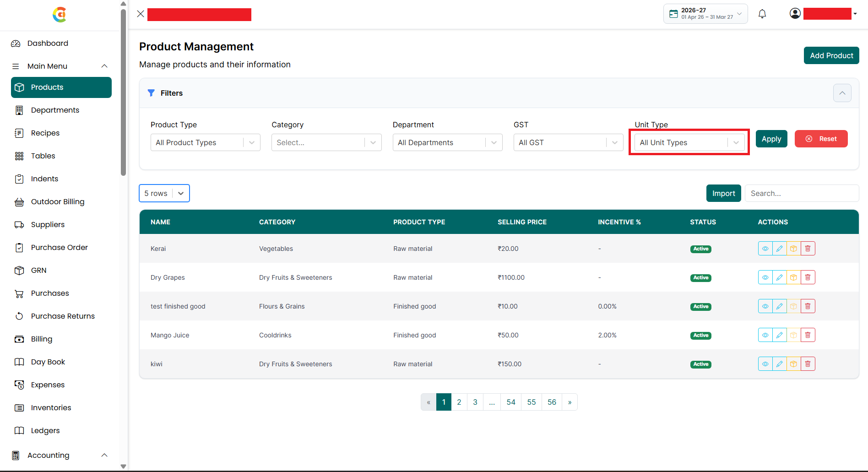Click the notification bell icon
The width and height of the screenshot is (868, 472).
762,14
